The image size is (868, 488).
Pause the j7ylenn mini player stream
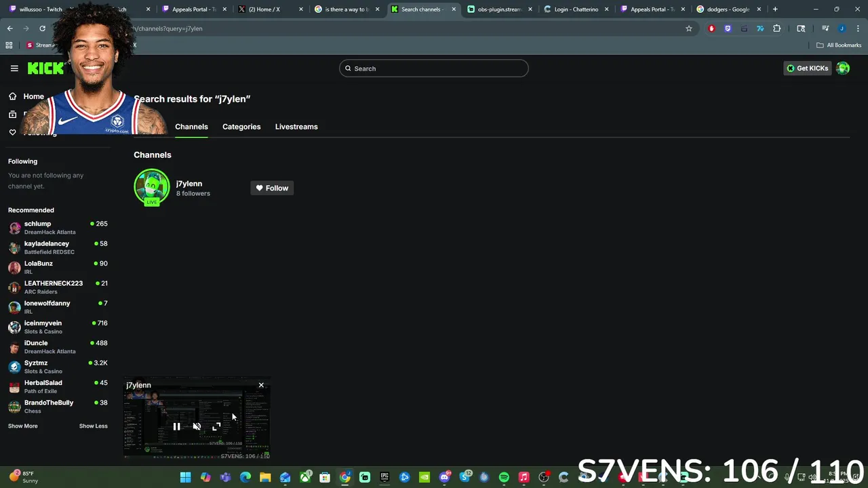coord(176,426)
